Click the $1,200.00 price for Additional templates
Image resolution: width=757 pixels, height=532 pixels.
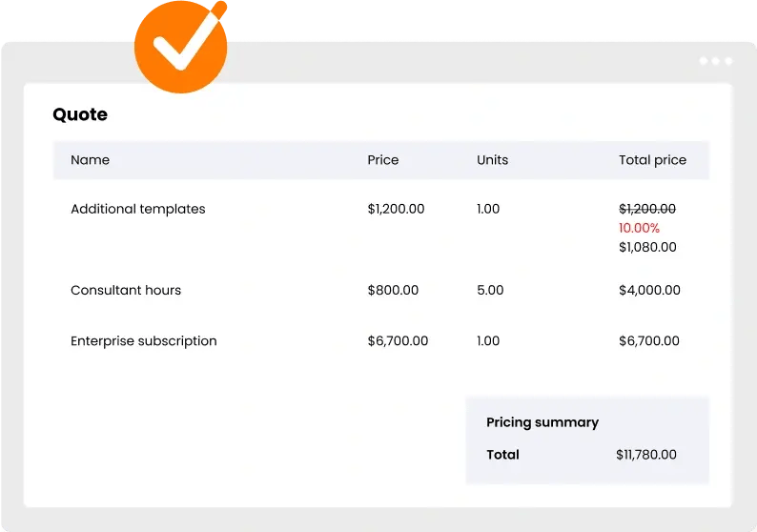pyautogui.click(x=396, y=209)
